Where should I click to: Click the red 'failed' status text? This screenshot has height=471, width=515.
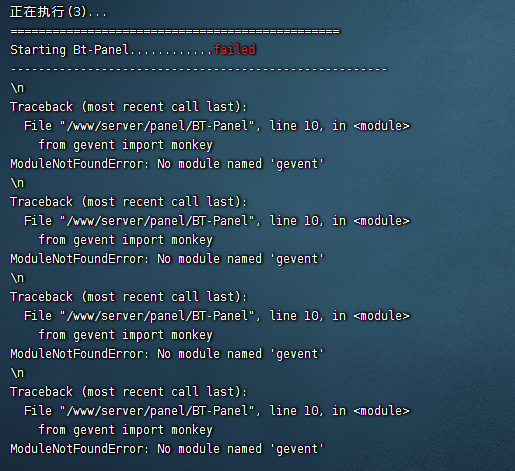coord(234,50)
